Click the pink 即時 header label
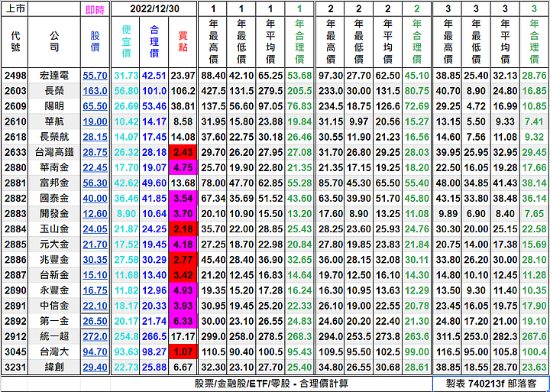Screen dimensions: 550x392 click(95, 10)
